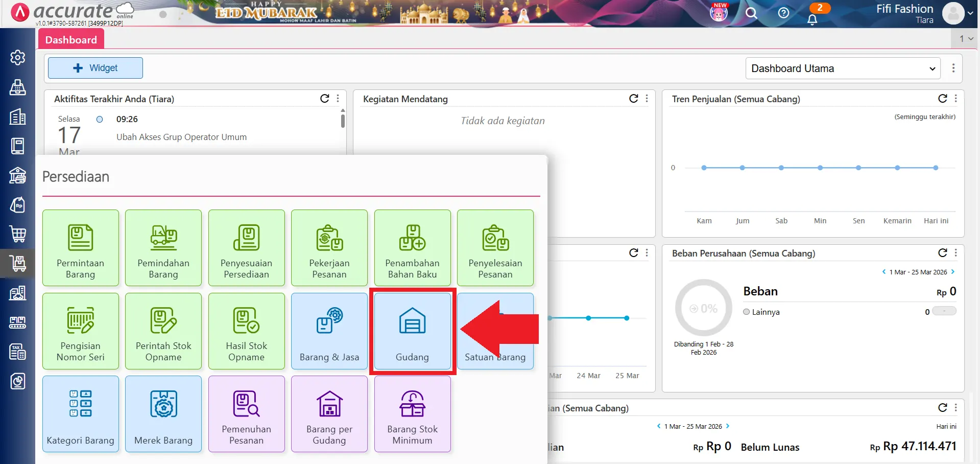The height and width of the screenshot is (464, 980).
Task: Select the Dashboard tab
Action: (71, 40)
